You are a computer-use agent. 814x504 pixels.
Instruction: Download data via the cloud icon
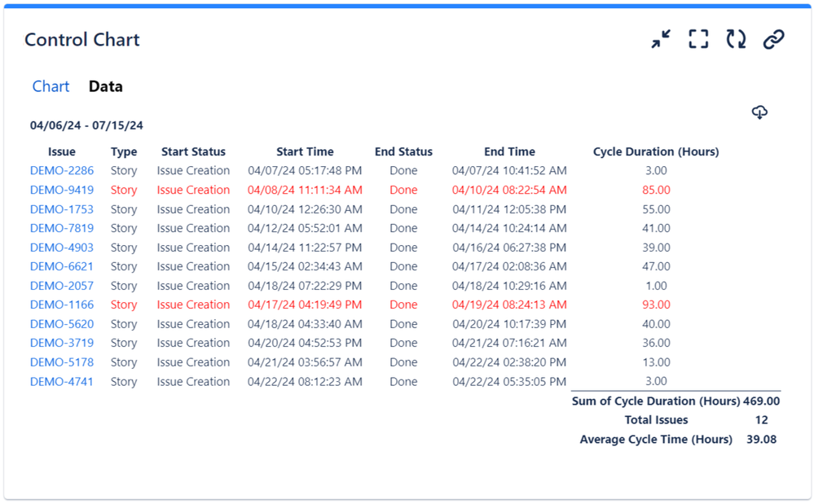point(759,112)
